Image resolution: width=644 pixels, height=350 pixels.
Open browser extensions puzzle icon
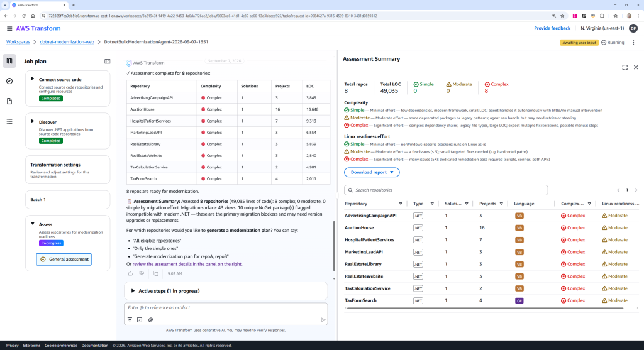pos(602,16)
